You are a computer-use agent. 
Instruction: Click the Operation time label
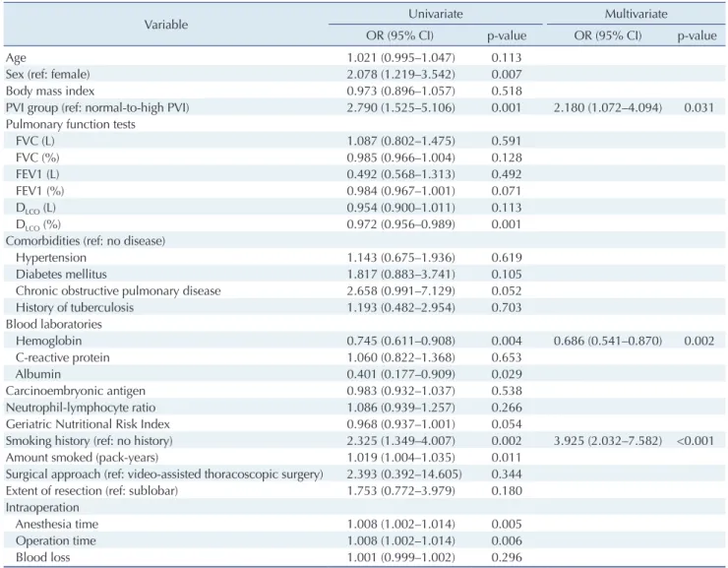point(56,541)
